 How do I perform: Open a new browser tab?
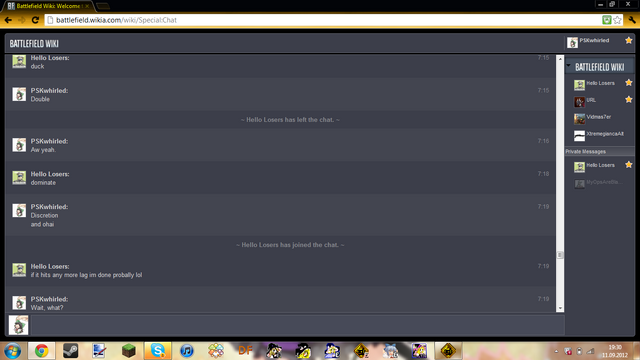(x=102, y=6)
